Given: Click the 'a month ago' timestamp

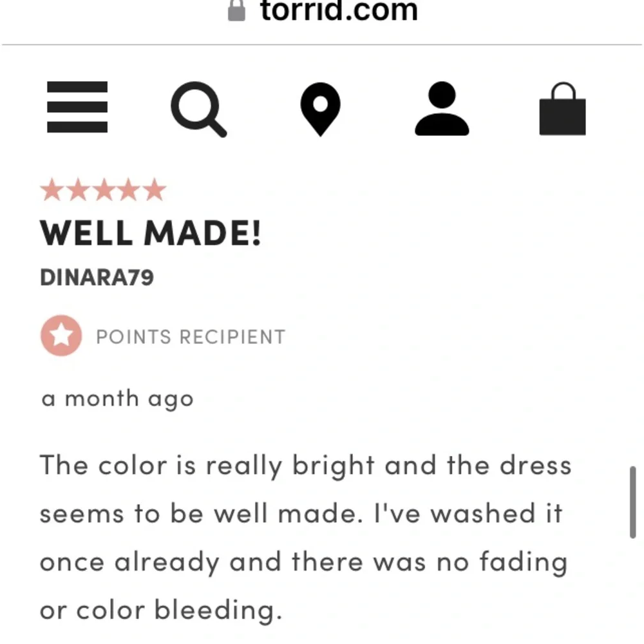Looking at the screenshot, I should (x=117, y=399).
